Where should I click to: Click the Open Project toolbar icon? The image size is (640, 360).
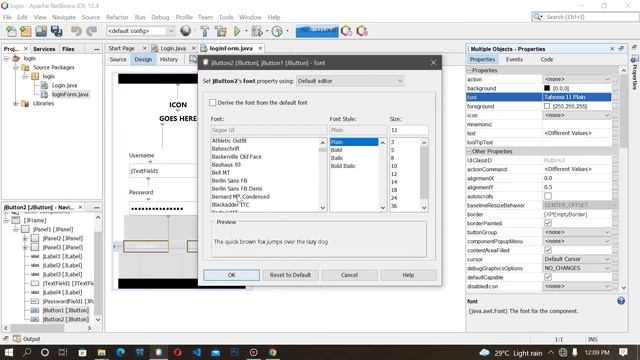pos(41,31)
